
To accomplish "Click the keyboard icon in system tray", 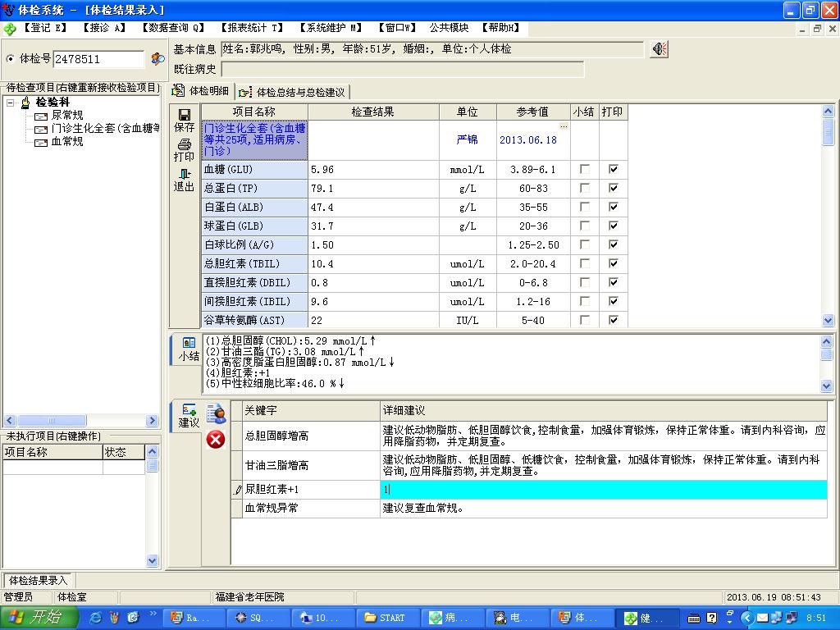I will (694, 619).
